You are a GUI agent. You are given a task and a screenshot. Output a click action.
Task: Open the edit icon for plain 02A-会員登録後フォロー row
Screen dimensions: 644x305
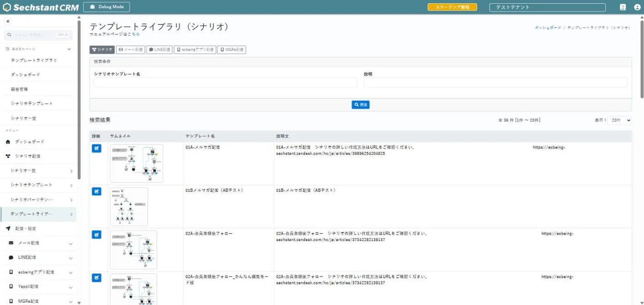tap(97, 235)
